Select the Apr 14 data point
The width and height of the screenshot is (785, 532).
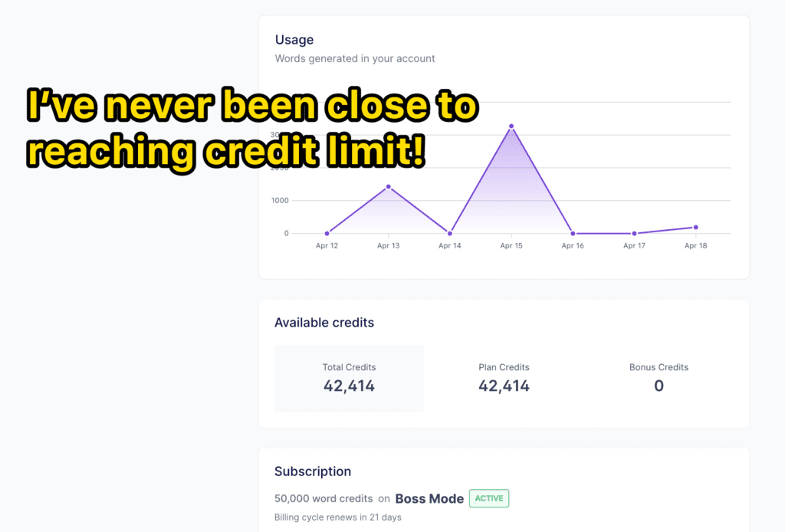[x=449, y=233]
